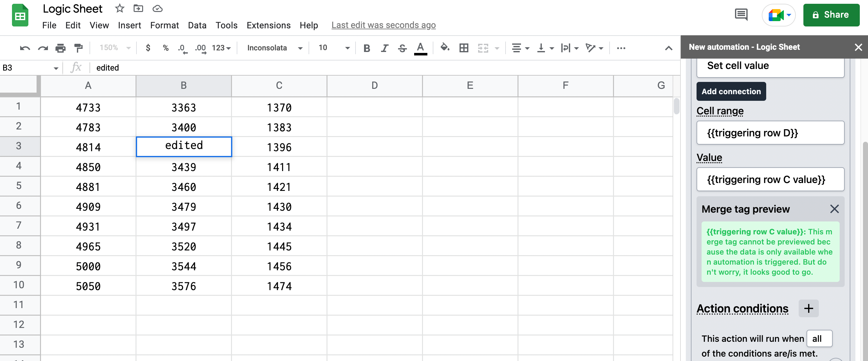Open the Last edit was seconds ago link
The width and height of the screenshot is (868, 361).
(x=383, y=25)
